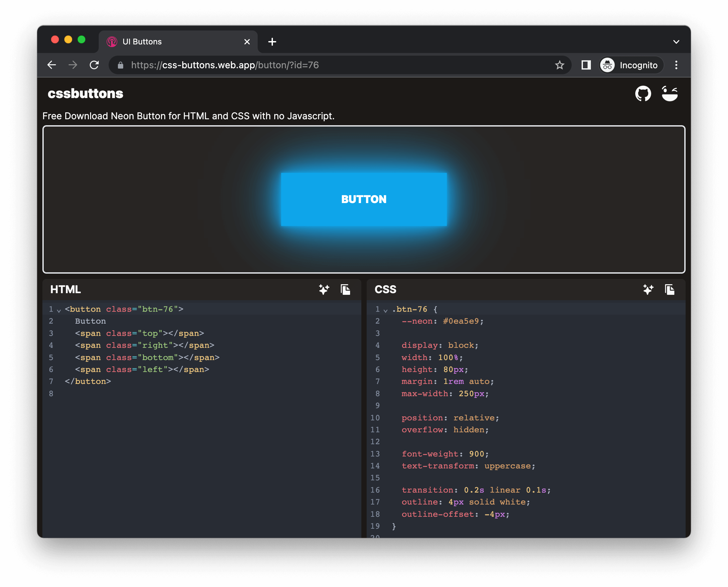This screenshot has height=587, width=728.
Task: Go back to previous page
Action: pos(52,65)
